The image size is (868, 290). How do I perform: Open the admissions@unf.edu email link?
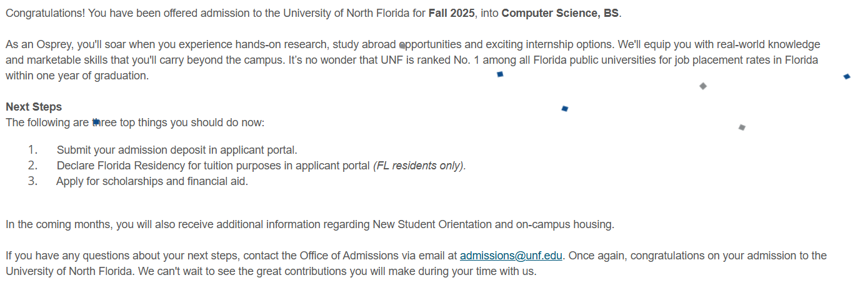tap(511, 256)
